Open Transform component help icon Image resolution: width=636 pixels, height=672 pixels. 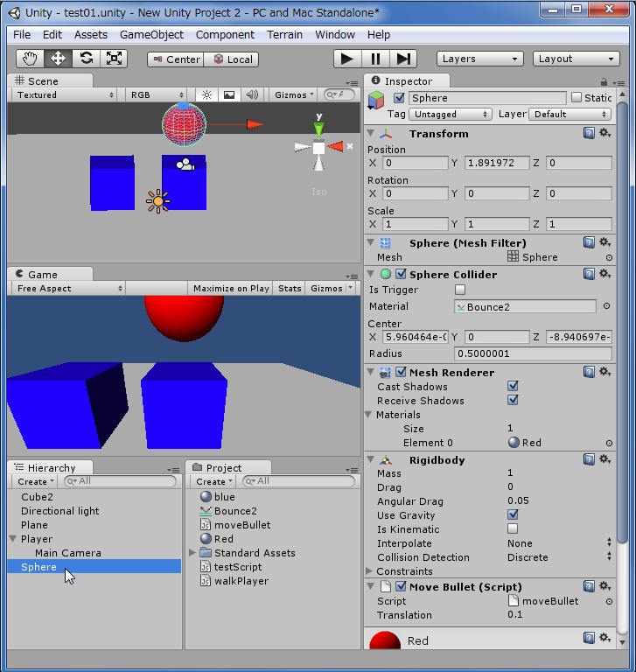589,134
